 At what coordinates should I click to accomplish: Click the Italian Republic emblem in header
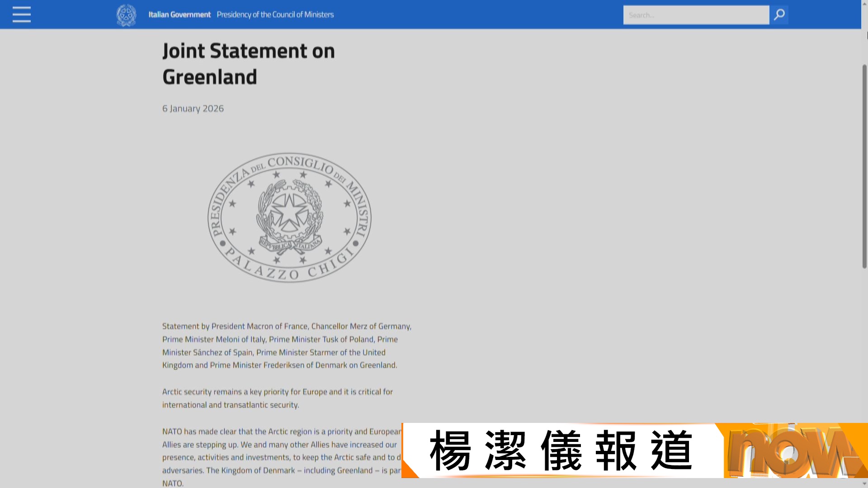point(126,15)
